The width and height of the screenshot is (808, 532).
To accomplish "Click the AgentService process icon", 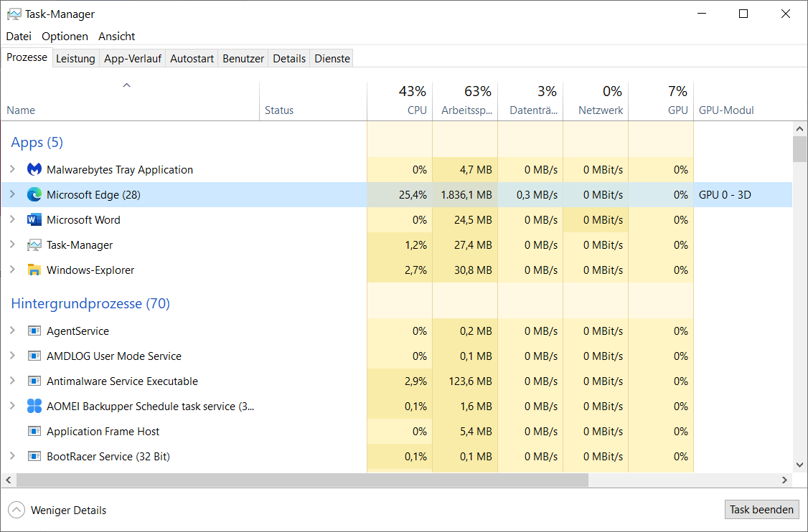I will [x=34, y=331].
